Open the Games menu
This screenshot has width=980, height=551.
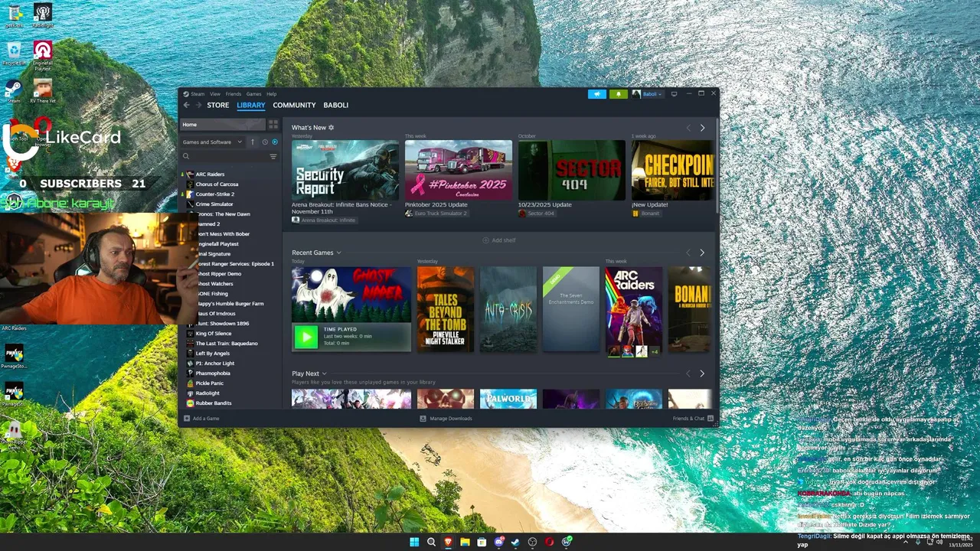tap(253, 94)
